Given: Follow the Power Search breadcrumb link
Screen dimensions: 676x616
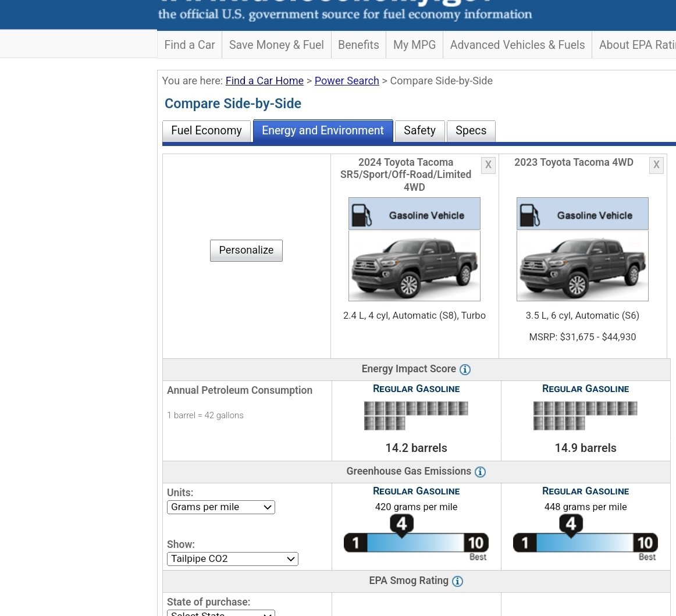Looking at the screenshot, I should [347, 81].
